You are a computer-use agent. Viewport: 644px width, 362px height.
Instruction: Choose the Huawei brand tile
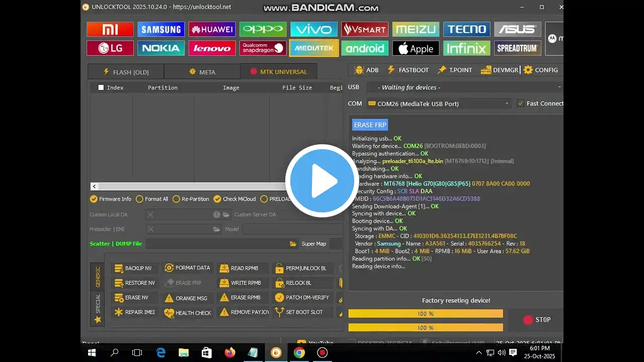click(x=212, y=29)
